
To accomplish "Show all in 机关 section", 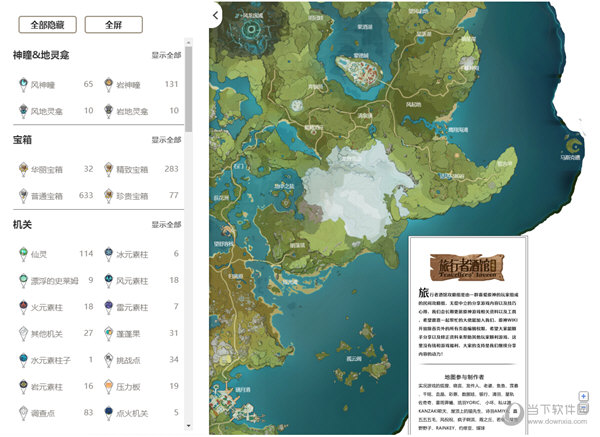I will coord(166,225).
